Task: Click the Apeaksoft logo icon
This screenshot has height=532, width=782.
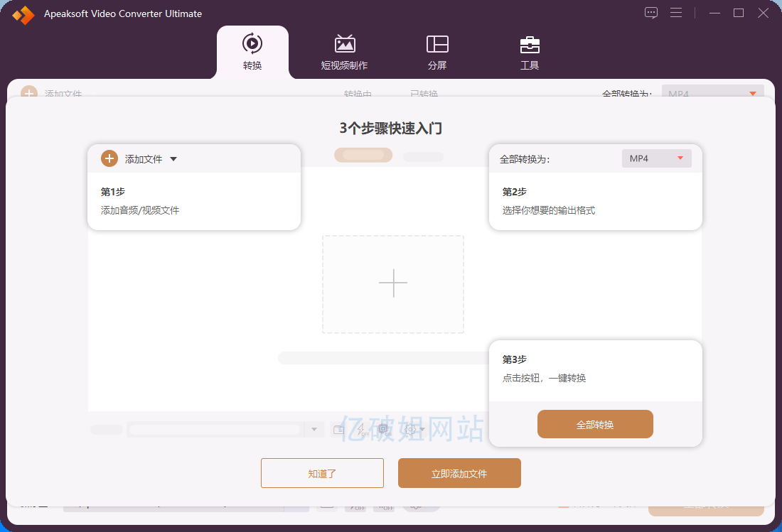Action: click(23, 14)
